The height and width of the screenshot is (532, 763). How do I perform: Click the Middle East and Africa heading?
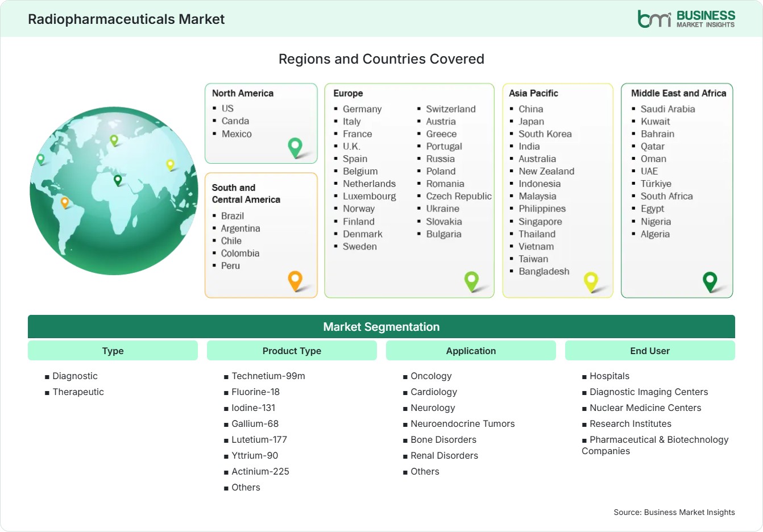pos(679,93)
